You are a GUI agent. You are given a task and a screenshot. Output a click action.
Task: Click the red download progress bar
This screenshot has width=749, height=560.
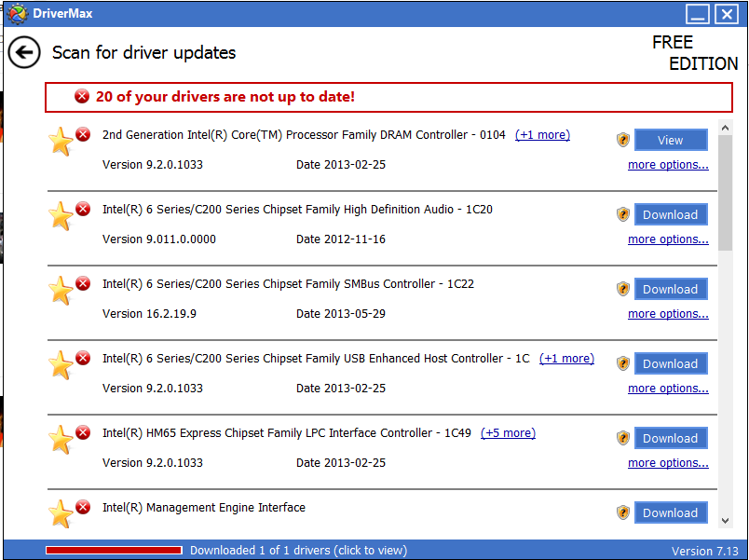114,551
